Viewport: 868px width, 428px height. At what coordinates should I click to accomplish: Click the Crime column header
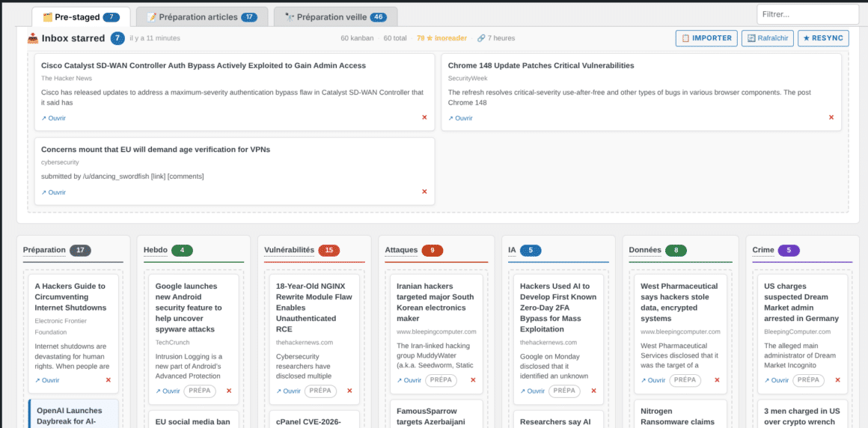tap(763, 250)
